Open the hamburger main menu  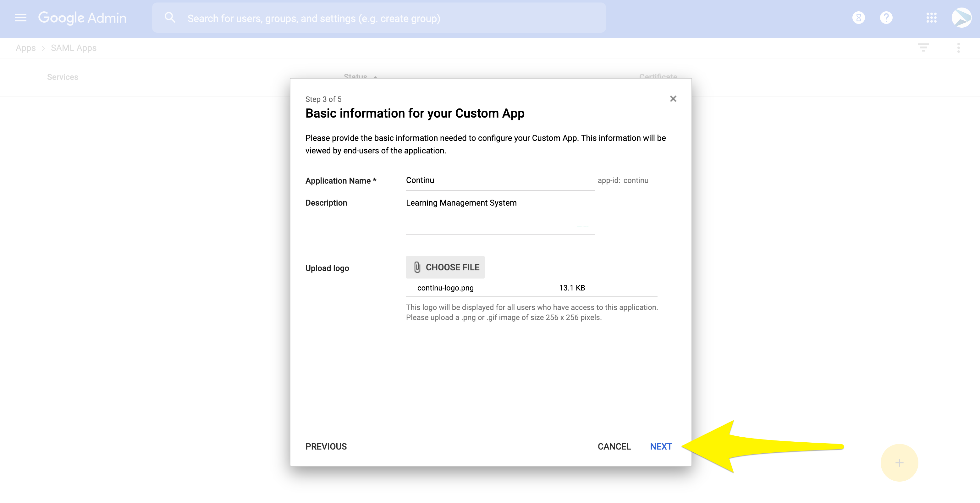click(20, 18)
